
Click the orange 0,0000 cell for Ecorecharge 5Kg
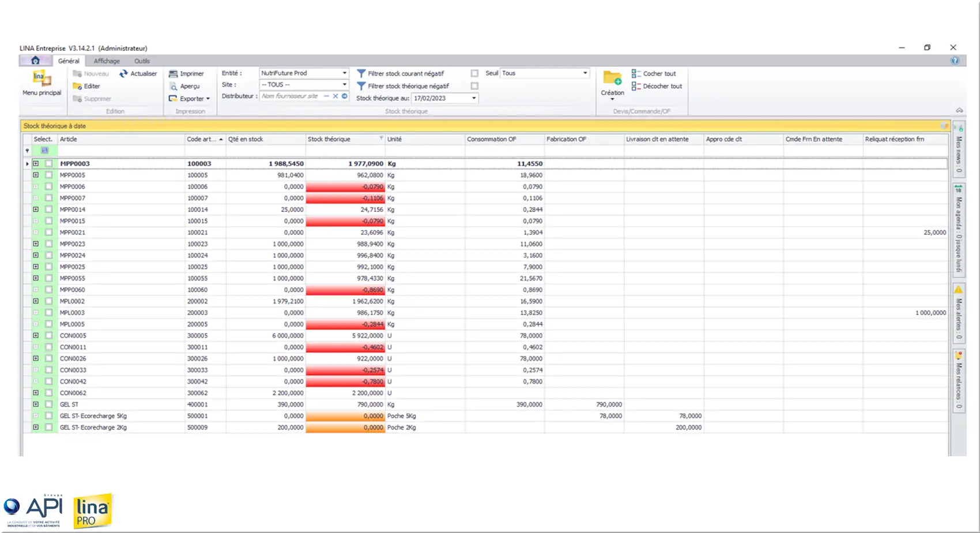click(345, 416)
